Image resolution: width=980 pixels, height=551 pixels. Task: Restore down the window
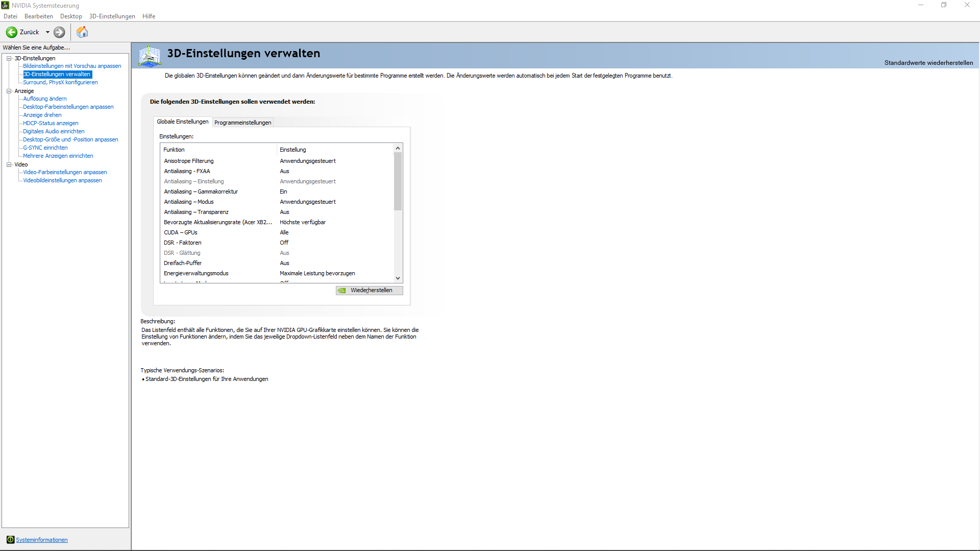click(944, 5)
